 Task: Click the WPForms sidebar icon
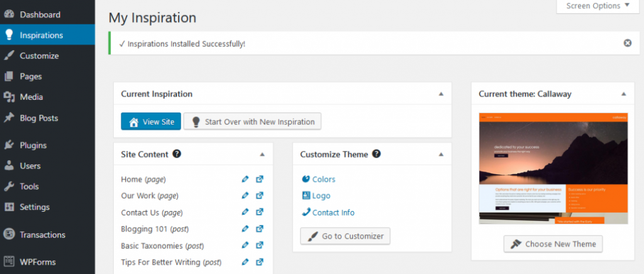(x=9, y=261)
